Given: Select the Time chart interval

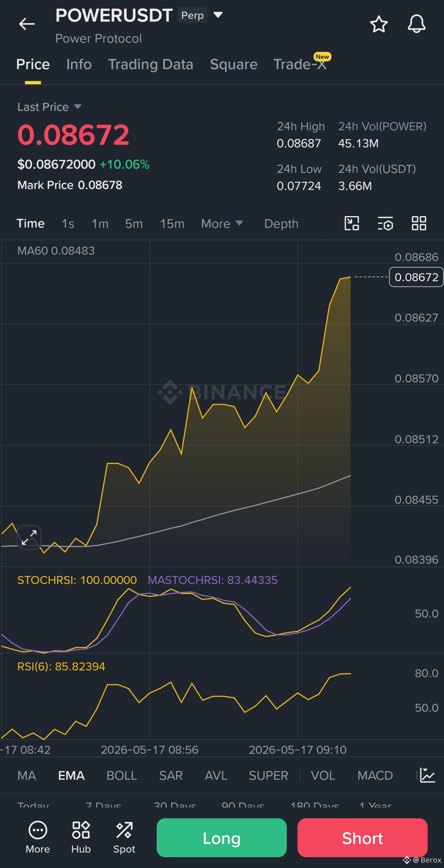Looking at the screenshot, I should (31, 223).
